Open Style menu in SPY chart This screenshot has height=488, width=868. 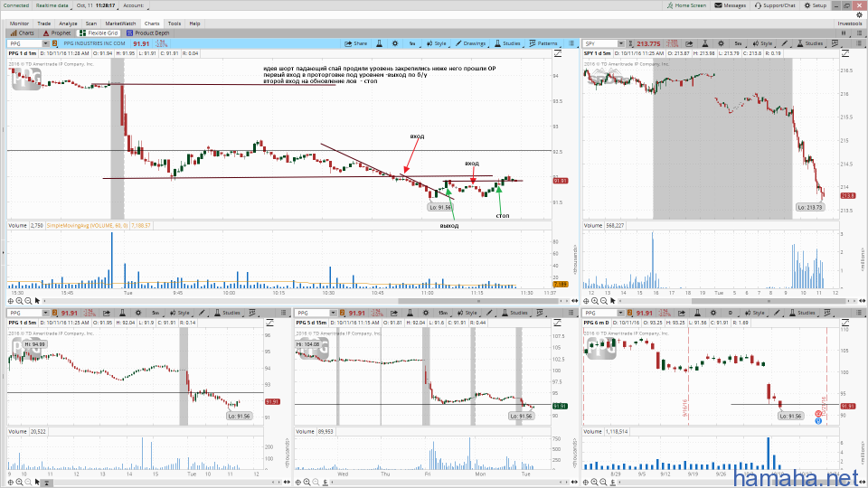[762, 43]
